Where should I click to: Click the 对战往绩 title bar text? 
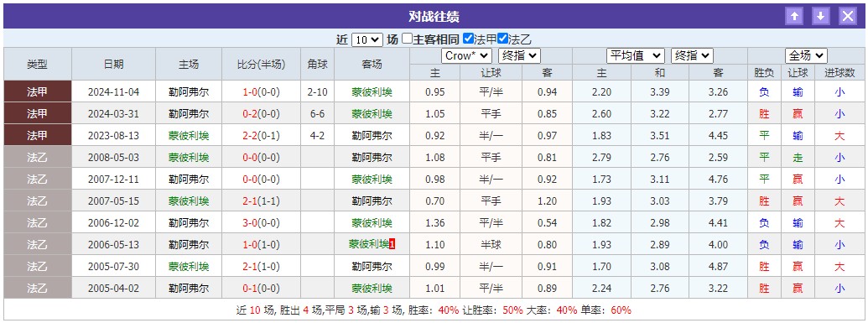point(434,16)
